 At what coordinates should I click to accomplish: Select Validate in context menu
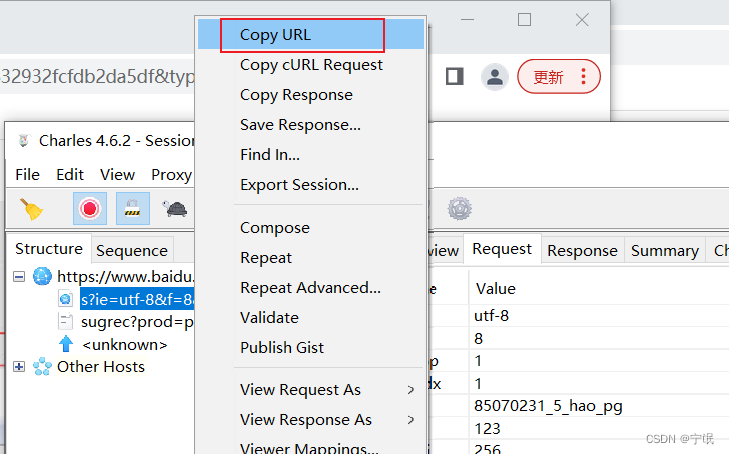tap(311, 317)
